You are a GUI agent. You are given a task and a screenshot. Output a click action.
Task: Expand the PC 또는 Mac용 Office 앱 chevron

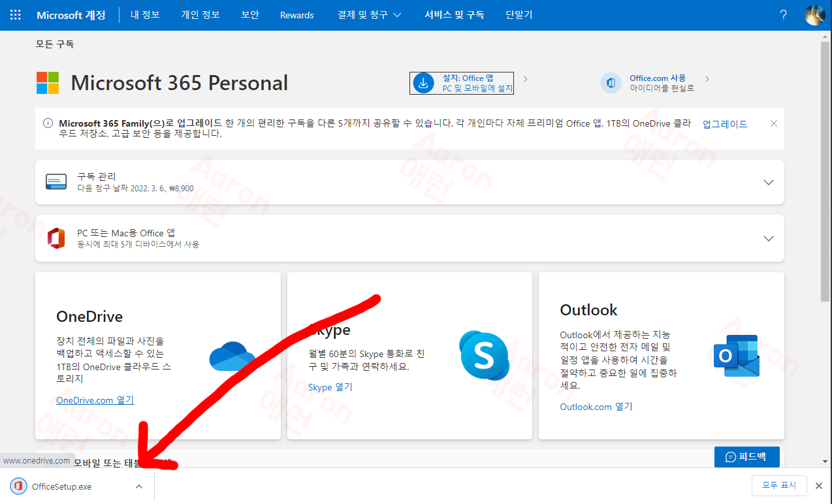[769, 238]
